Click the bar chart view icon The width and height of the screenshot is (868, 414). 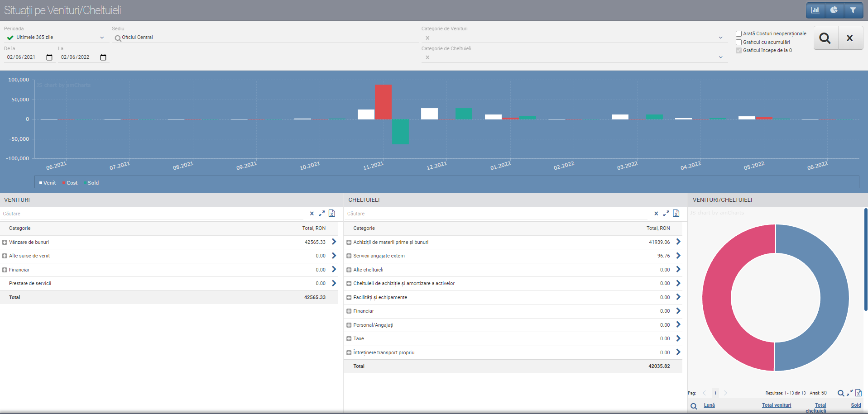click(x=815, y=10)
